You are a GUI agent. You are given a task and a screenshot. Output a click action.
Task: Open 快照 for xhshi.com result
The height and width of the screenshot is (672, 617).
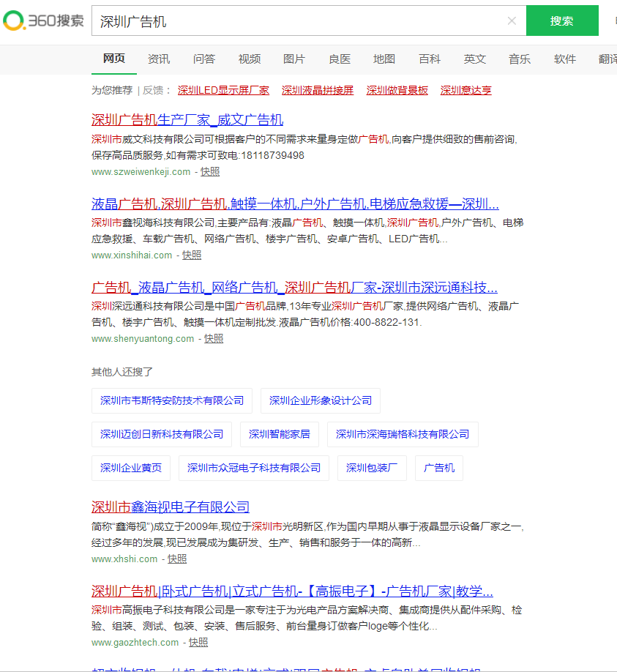177,559
